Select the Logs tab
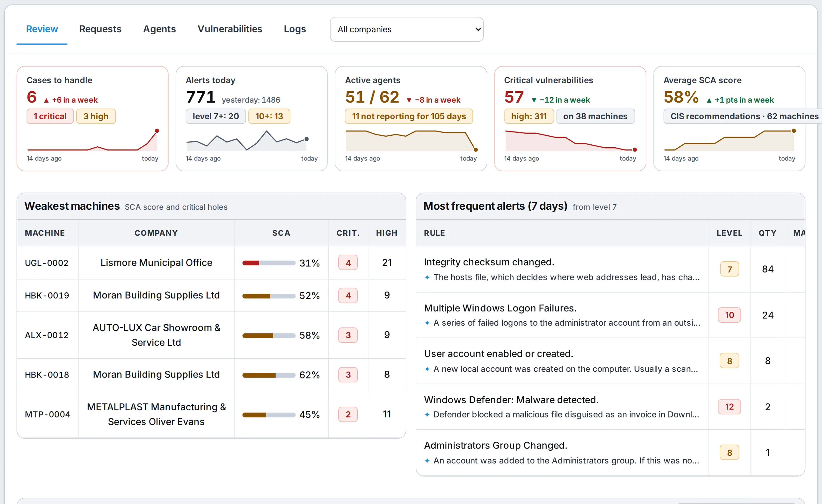 click(295, 29)
